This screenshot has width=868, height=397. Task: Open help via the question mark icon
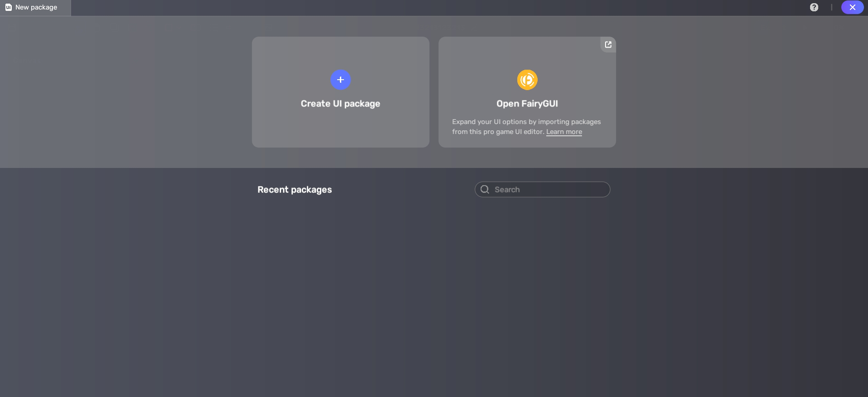coord(814,7)
